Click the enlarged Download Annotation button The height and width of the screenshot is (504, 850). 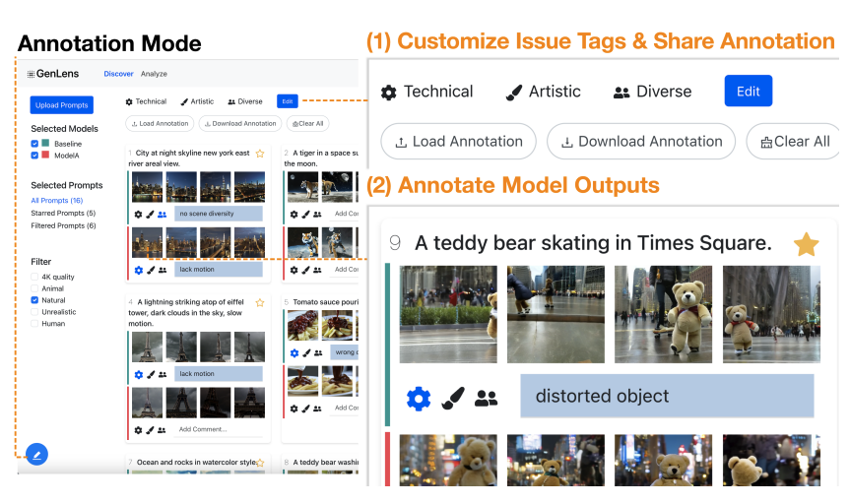[641, 142]
